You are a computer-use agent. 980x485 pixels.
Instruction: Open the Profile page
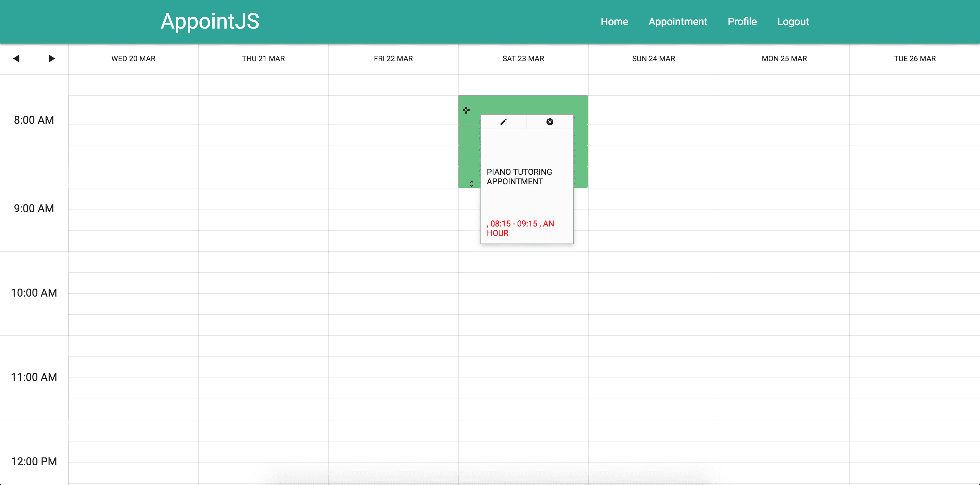[x=742, y=22]
